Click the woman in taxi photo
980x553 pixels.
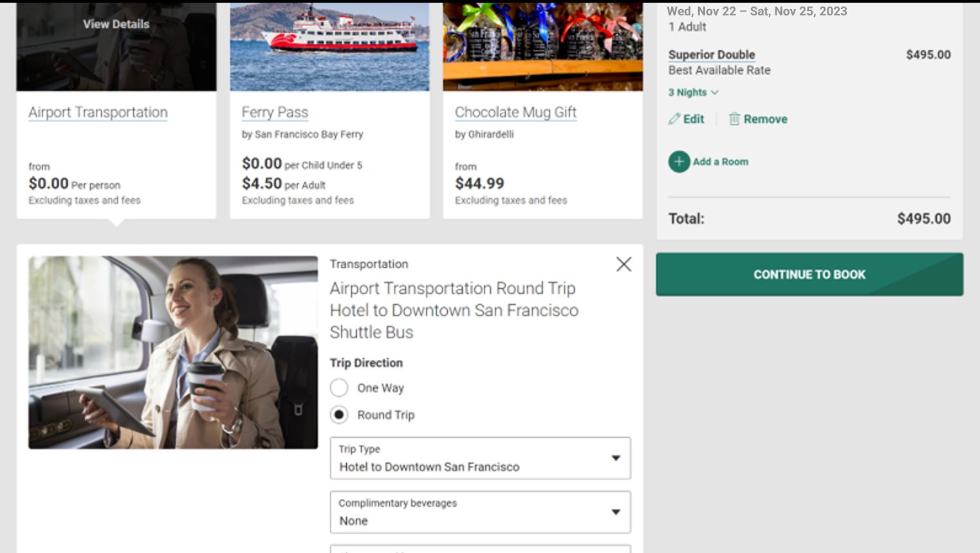[173, 352]
